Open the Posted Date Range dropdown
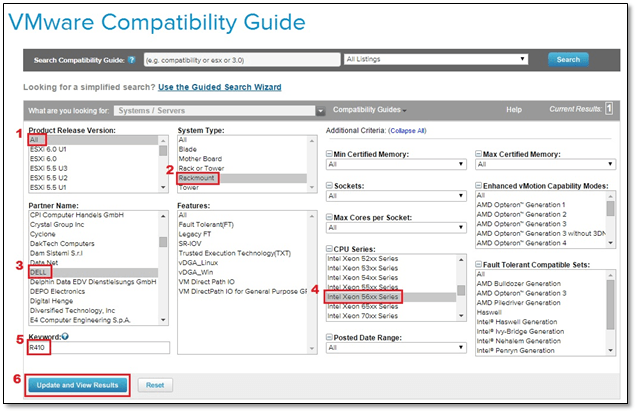The image size is (637, 413). [x=396, y=348]
